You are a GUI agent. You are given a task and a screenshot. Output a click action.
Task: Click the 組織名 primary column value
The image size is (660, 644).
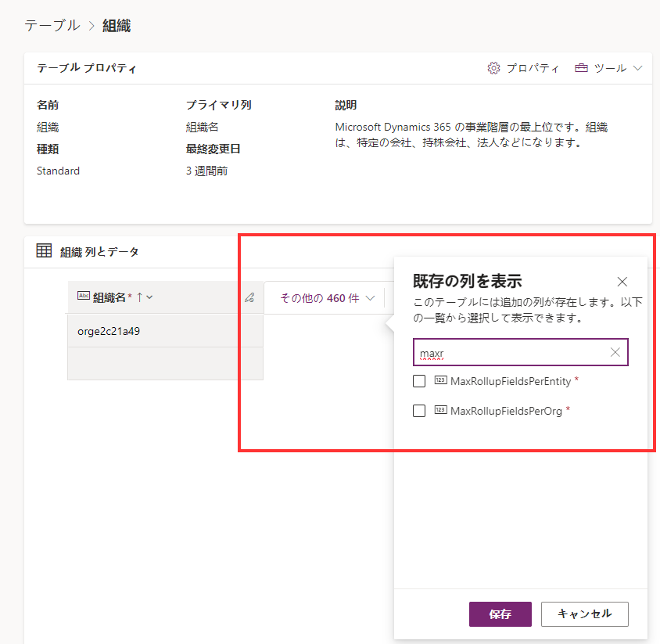(x=202, y=128)
